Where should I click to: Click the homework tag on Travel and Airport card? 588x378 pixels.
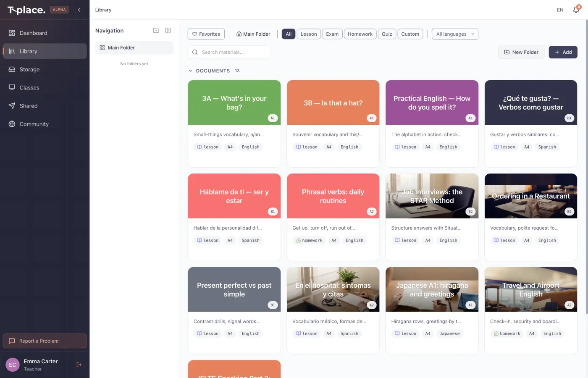507,334
